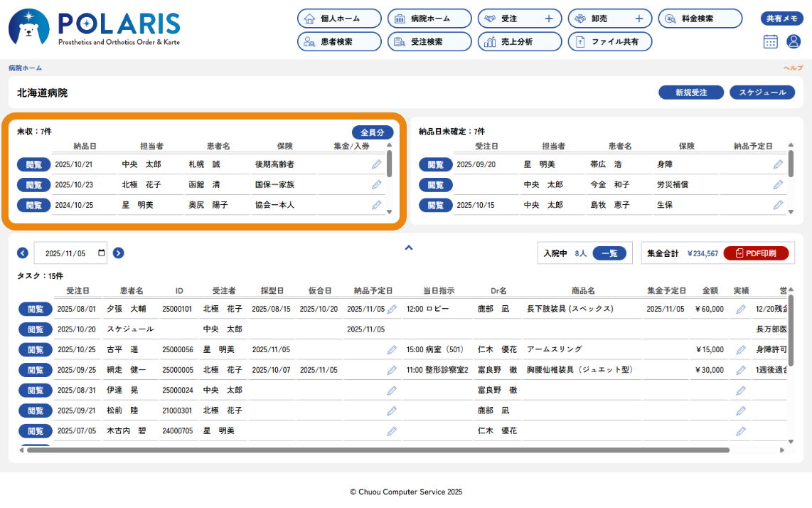
Task: Open the 受注 menu plus button
Action: pos(548,18)
